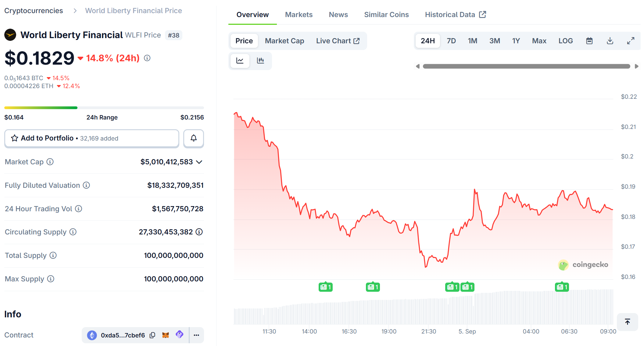The width and height of the screenshot is (644, 346).
Task: Click the chart range scrollbar
Action: pos(526,66)
